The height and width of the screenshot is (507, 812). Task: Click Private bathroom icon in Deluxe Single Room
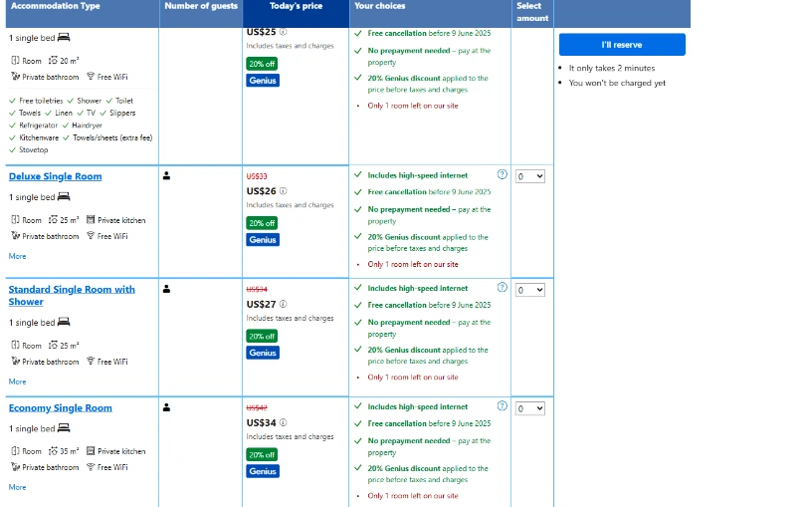click(x=16, y=236)
